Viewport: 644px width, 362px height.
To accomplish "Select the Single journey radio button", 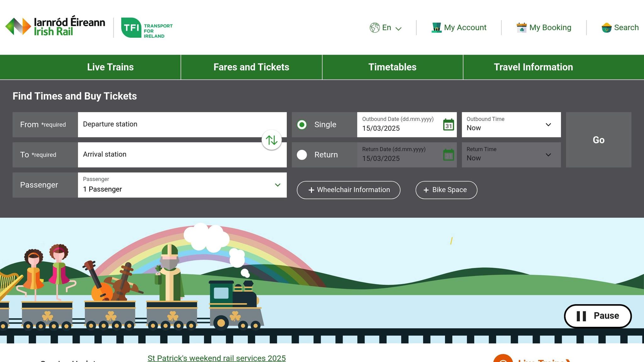I will point(302,124).
